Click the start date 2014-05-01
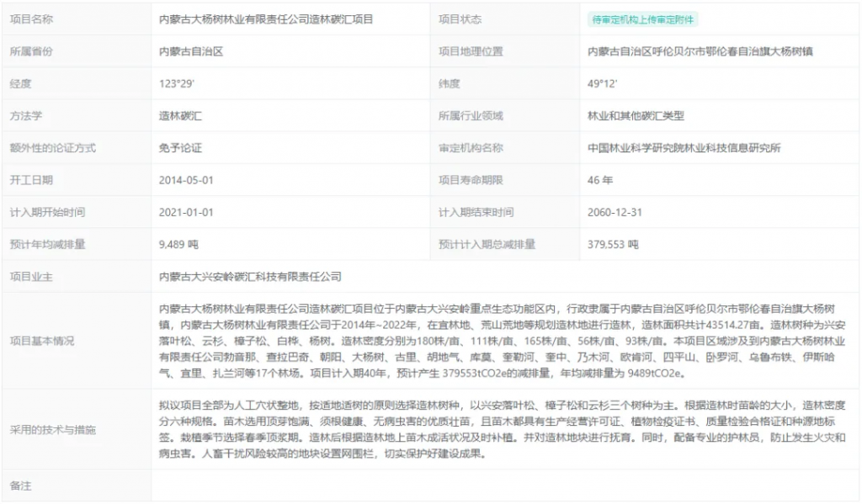The image size is (862, 504). pyautogui.click(x=186, y=180)
